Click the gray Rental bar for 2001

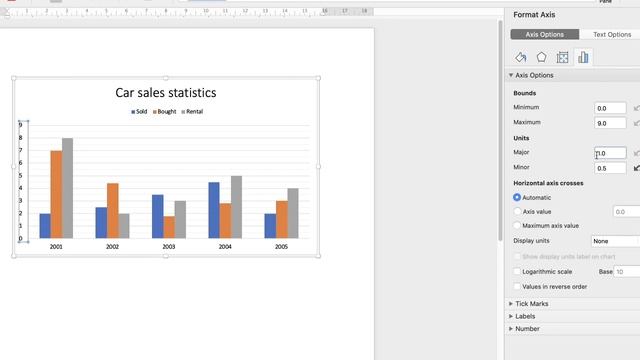click(67, 188)
